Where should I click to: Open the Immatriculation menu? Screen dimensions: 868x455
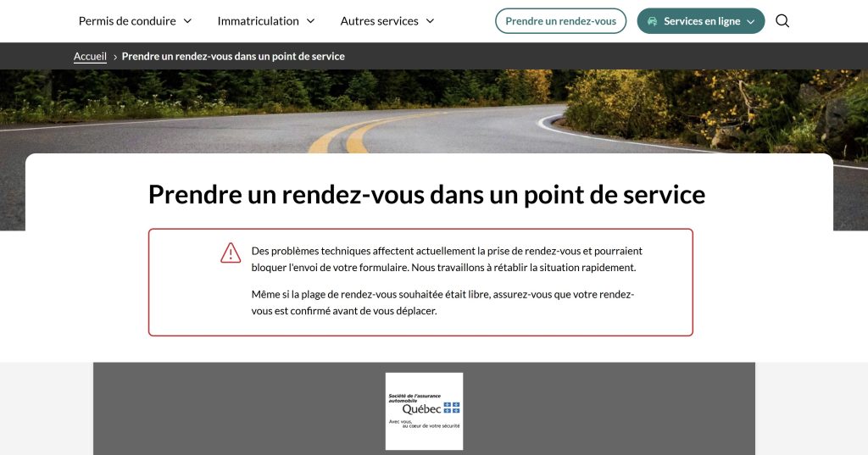point(258,21)
